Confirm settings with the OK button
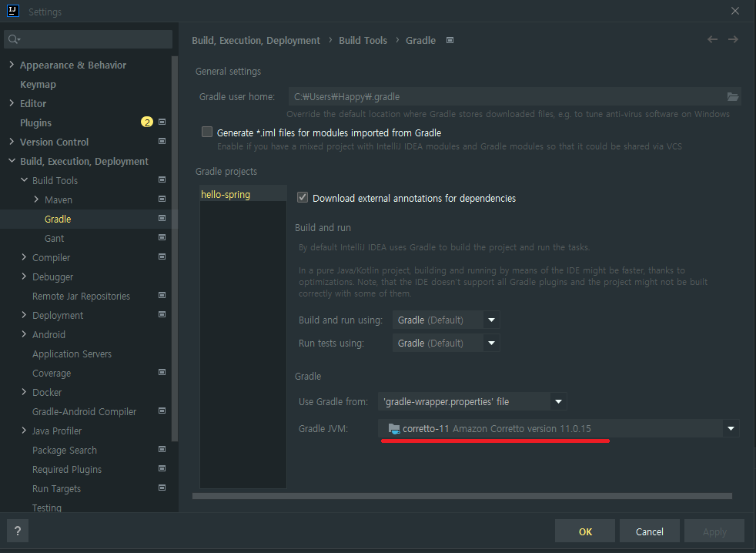756x553 pixels. [x=585, y=531]
